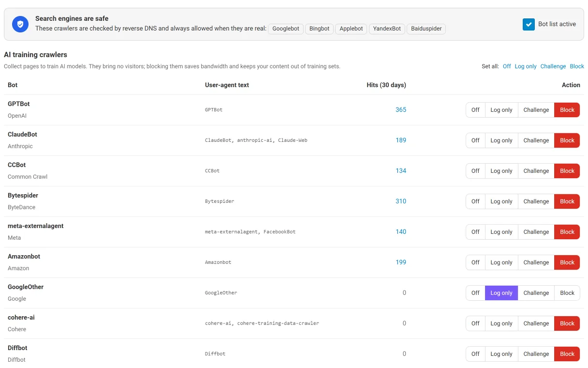Image resolution: width=588 pixels, height=368 pixels.
Task: Click the active Log only option for GoogleOther
Action: point(501,293)
